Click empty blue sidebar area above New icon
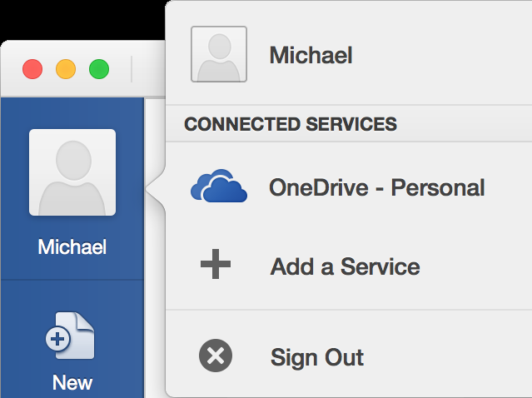This screenshot has height=398, width=532. [72, 295]
